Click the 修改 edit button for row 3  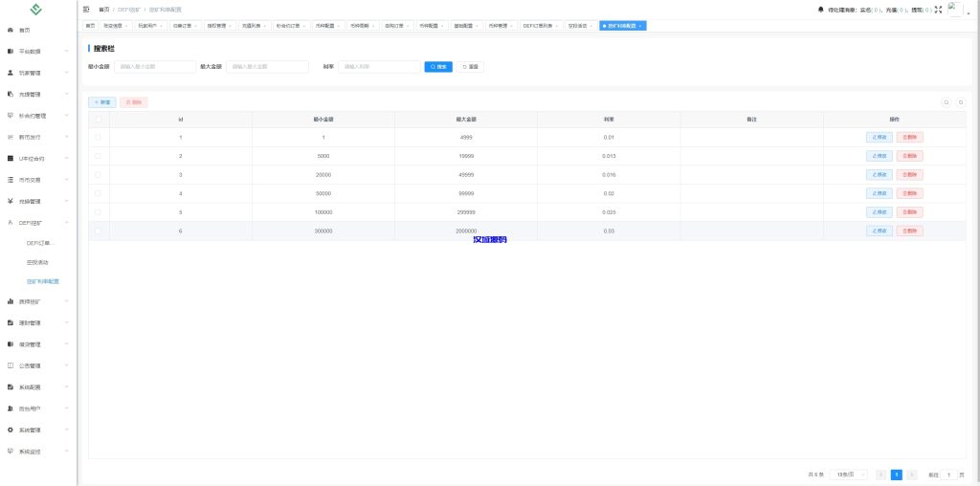880,175
